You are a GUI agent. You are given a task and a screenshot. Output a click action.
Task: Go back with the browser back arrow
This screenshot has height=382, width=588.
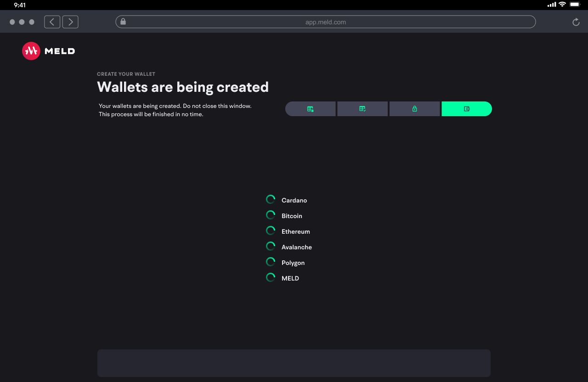(x=52, y=22)
